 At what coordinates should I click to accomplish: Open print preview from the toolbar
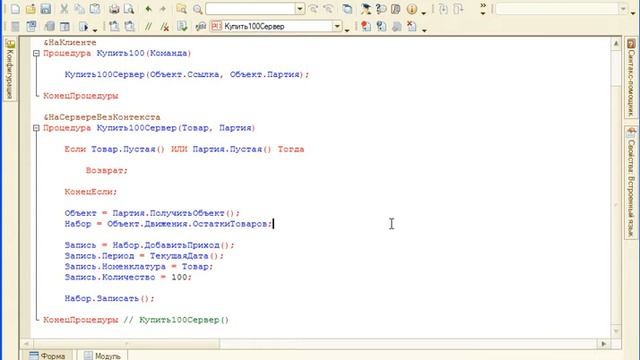coord(129,9)
